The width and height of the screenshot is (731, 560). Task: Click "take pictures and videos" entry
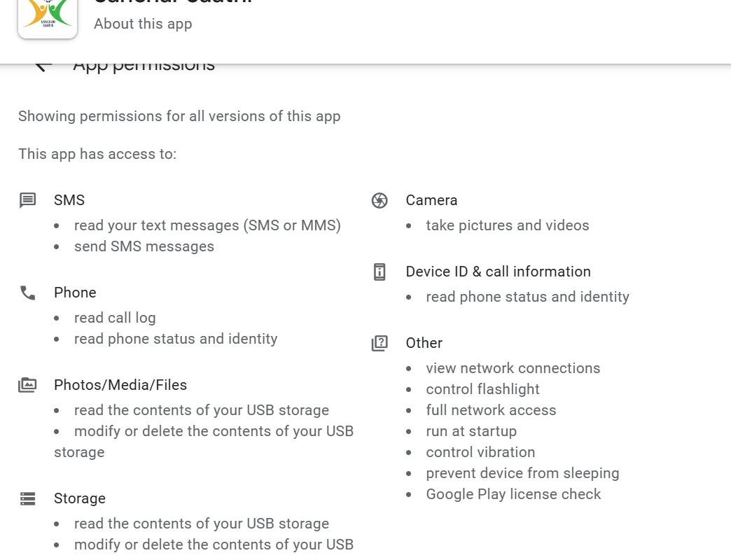click(508, 225)
